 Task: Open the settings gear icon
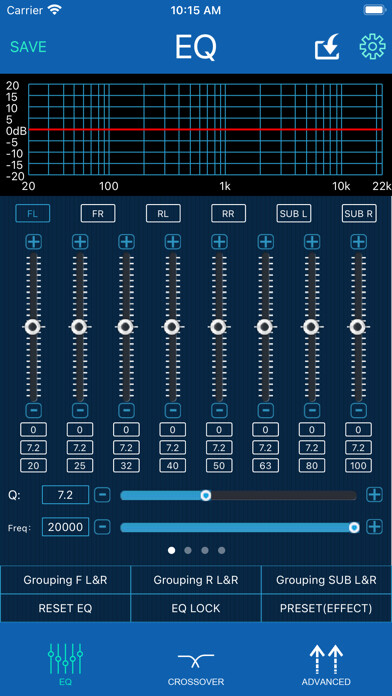[372, 46]
